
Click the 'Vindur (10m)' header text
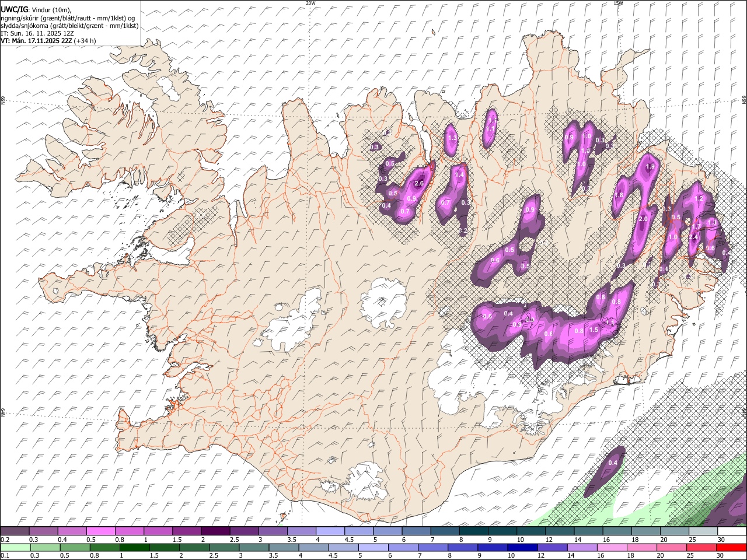tap(51, 10)
